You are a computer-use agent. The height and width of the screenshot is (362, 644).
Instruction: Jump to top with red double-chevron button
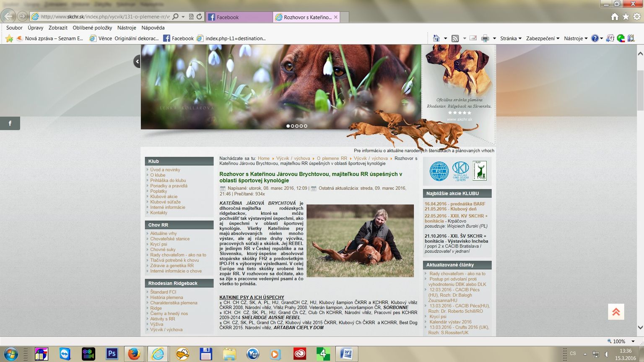[616, 312]
